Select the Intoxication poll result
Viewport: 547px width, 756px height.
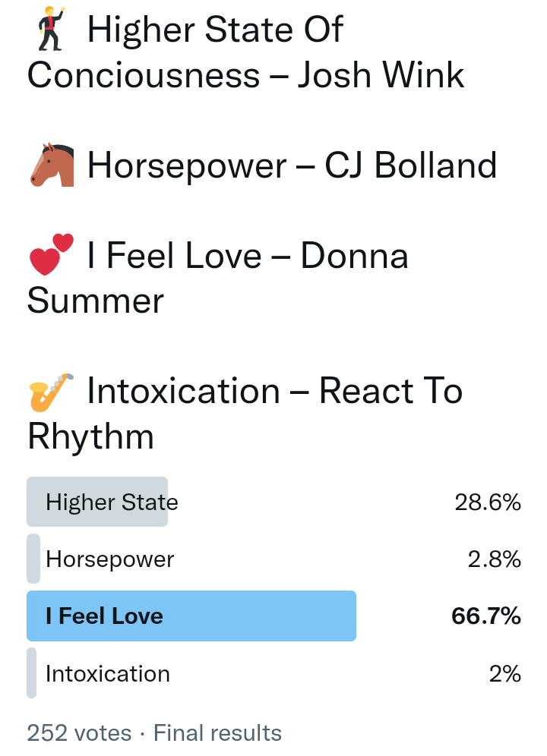[108, 673]
